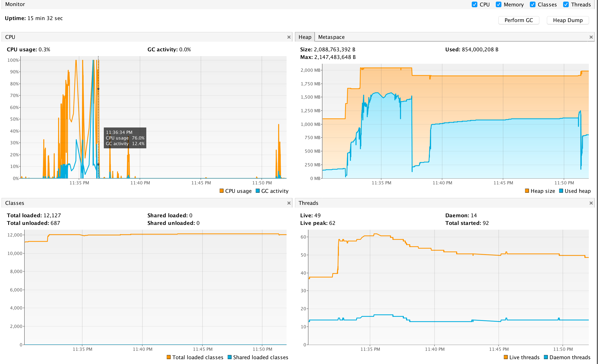Close the Threads panel
The width and height of the screenshot is (598, 364).
pyautogui.click(x=591, y=203)
